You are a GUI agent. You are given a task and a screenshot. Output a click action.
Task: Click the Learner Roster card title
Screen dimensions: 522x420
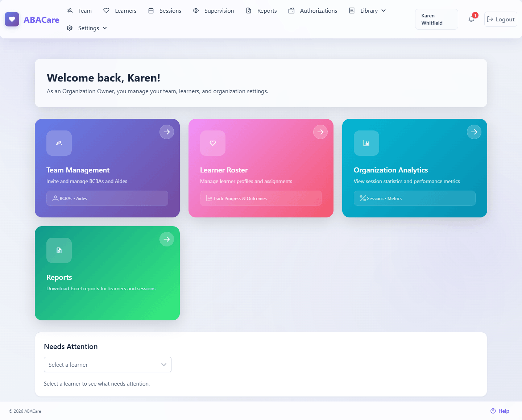[x=224, y=170]
